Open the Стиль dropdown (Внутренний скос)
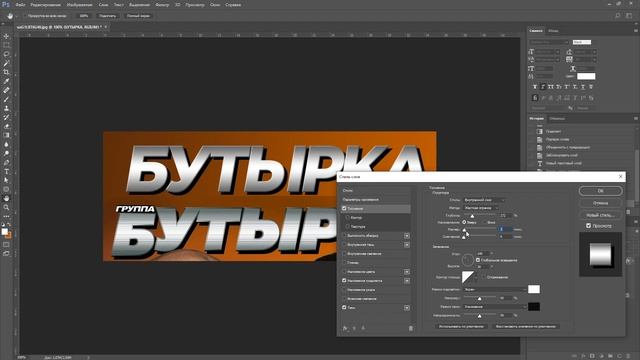This screenshot has height=360, width=640. [484, 200]
